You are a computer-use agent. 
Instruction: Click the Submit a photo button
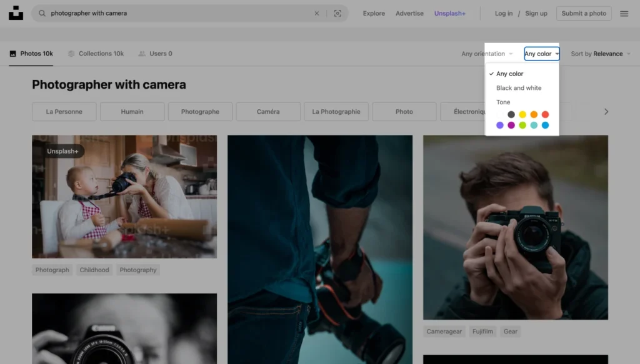(x=583, y=12)
